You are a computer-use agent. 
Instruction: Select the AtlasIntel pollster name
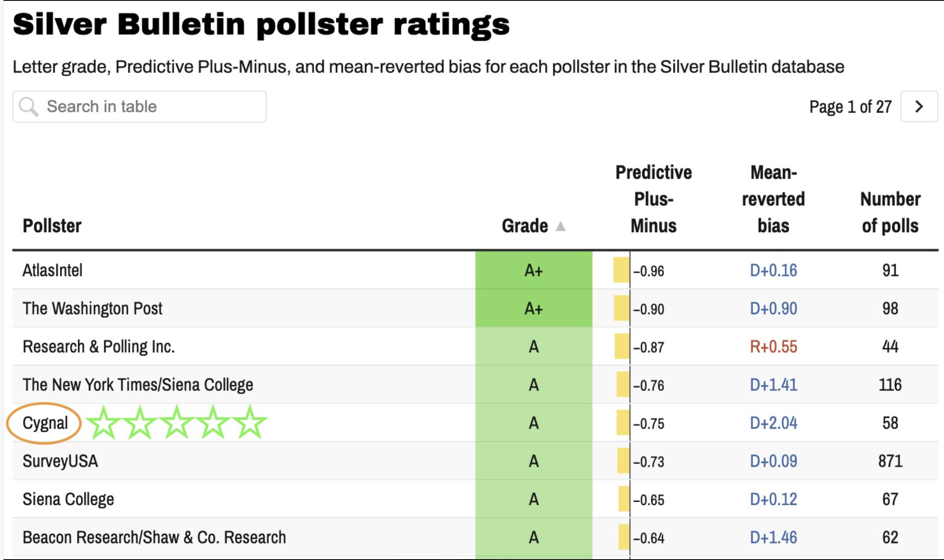[x=53, y=270]
